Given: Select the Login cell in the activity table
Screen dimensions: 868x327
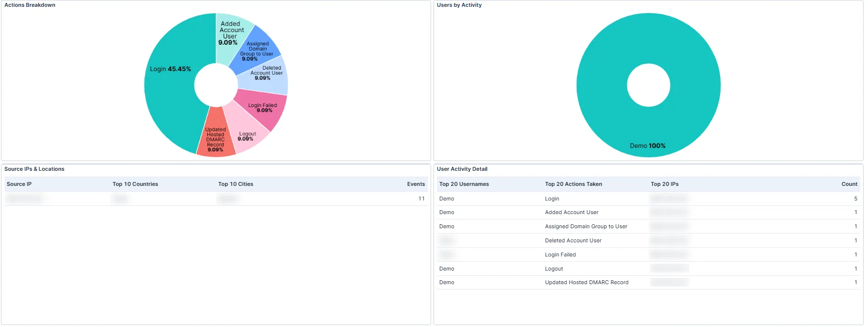Looking at the screenshot, I should coord(552,199).
